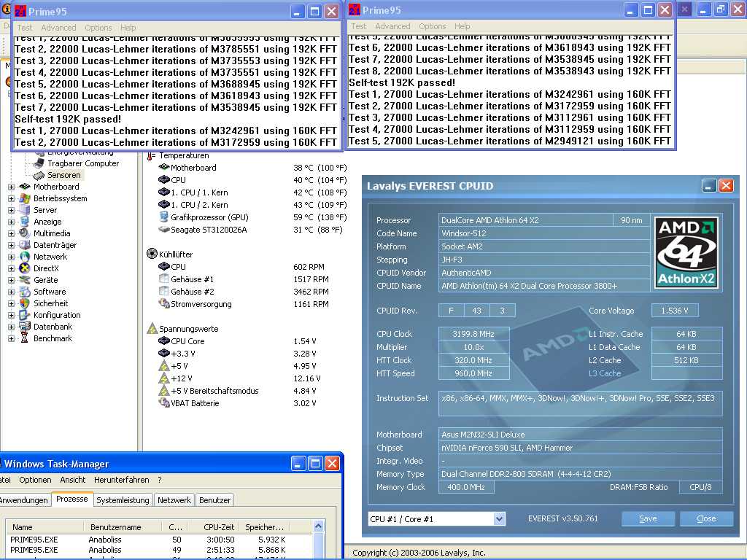Click the Seagate ST3120026A drive icon
The image size is (747, 560).
164,230
